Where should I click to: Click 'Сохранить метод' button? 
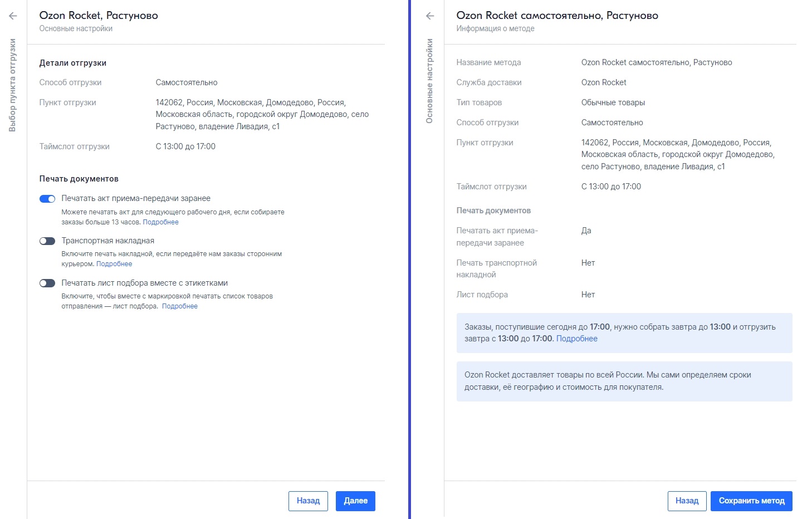[751, 501]
